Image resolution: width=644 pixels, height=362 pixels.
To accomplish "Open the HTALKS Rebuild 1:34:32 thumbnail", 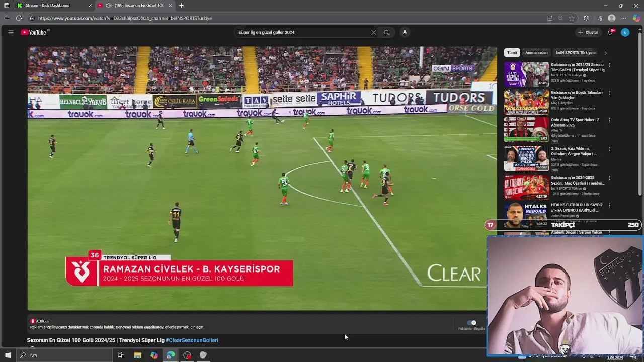I will (527, 215).
